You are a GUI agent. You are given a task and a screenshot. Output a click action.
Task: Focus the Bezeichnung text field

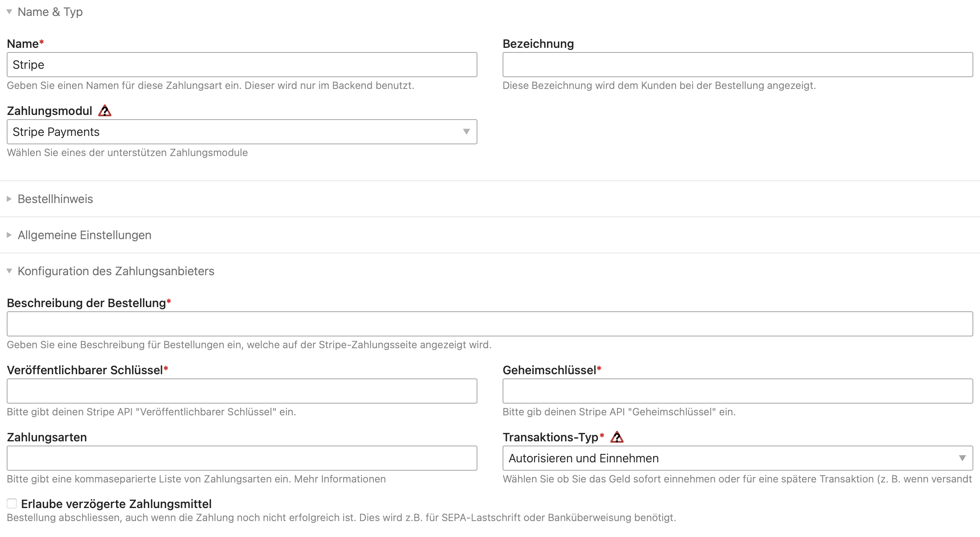tap(737, 65)
